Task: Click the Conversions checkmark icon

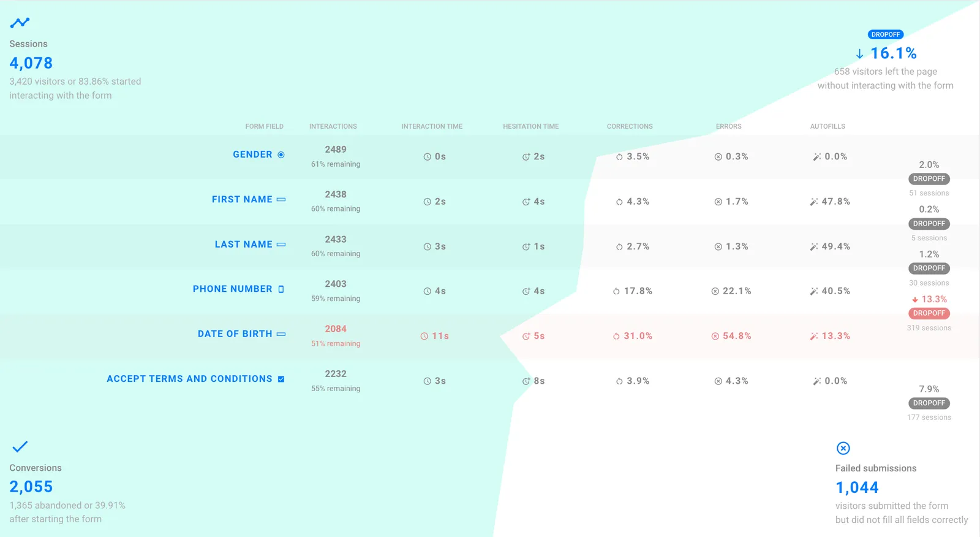Action: (20, 446)
